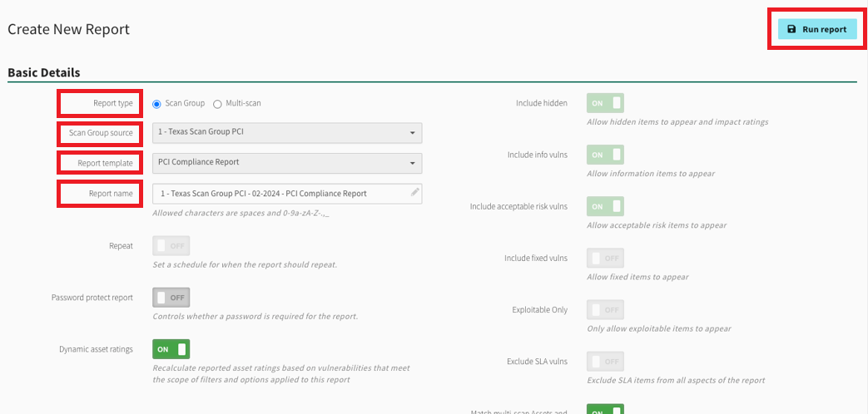Click the save icon in Run report

pos(791,29)
